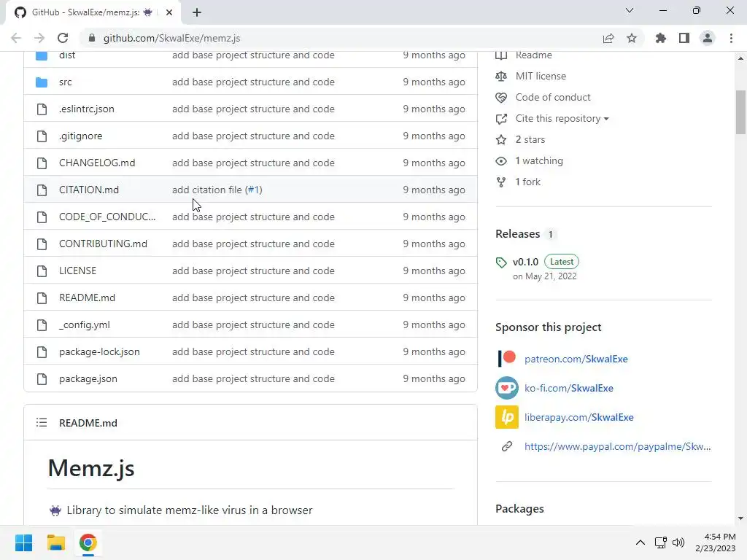Image resolution: width=747 pixels, height=560 pixels.
Task: Toggle the Chrome side panel
Action: pos(684,38)
